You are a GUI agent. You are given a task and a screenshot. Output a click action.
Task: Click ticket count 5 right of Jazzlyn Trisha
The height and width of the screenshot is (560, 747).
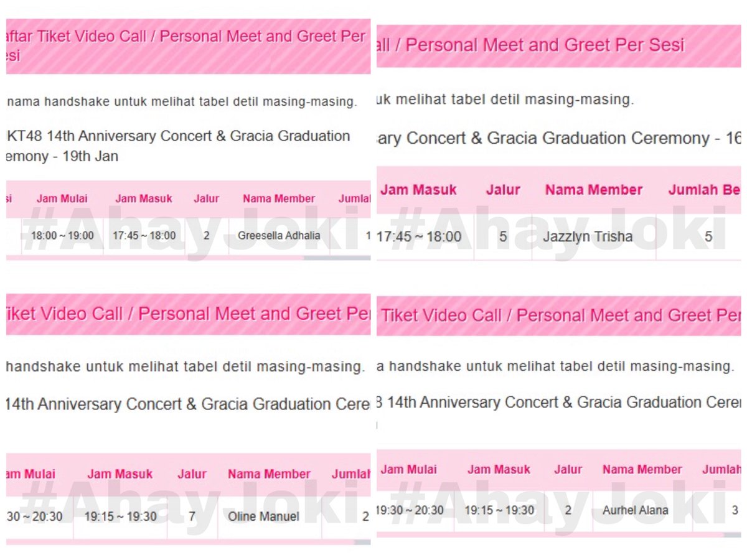[708, 236]
